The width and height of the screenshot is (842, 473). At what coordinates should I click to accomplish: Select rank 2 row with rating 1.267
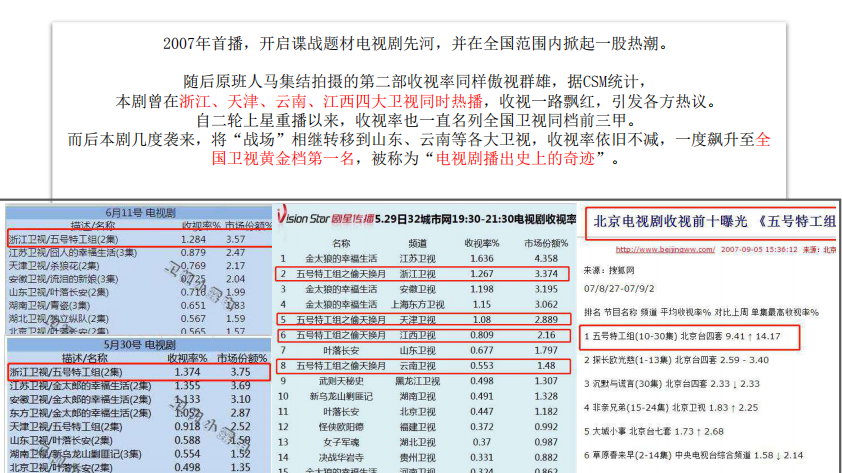pos(422,273)
